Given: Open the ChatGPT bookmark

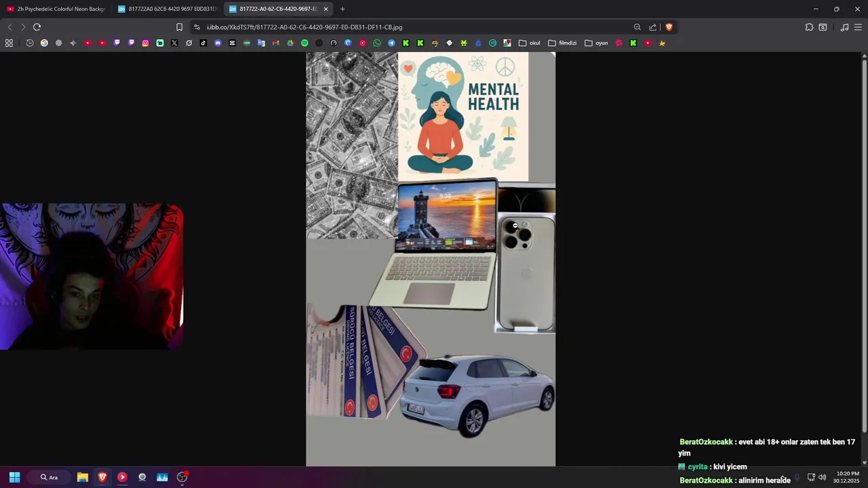Looking at the screenshot, I should click(58, 43).
